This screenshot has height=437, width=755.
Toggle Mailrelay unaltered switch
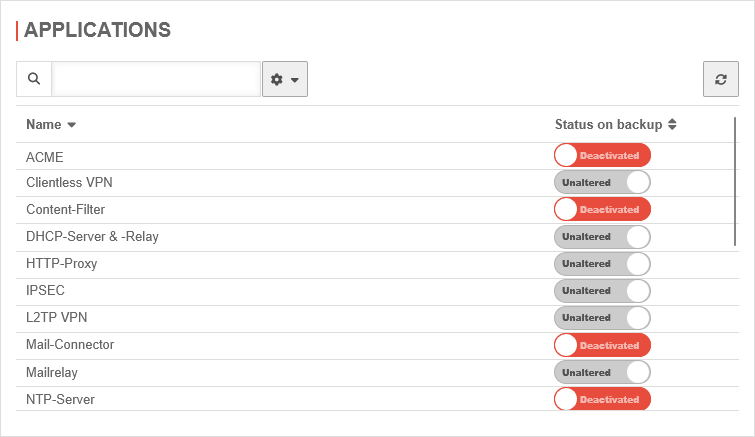coord(602,372)
